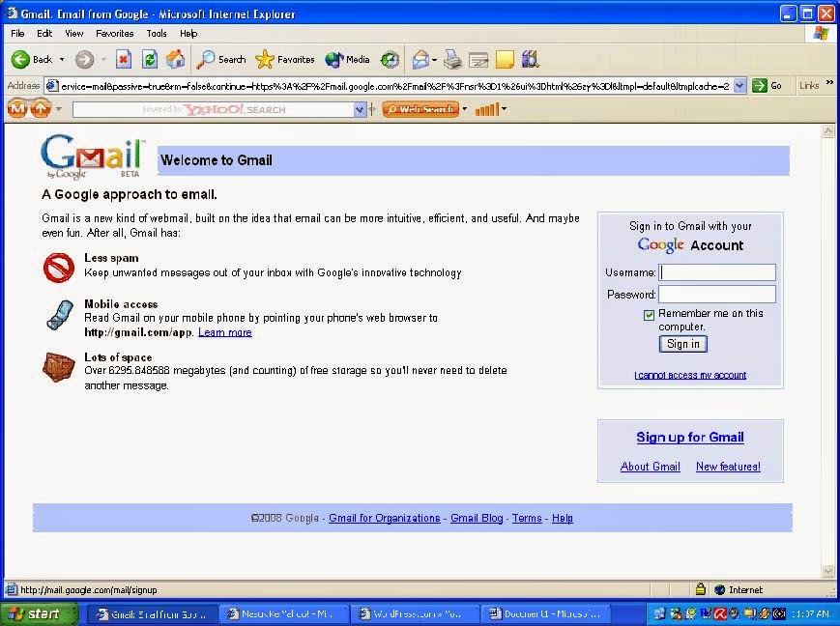Open the Gmail Blog footer link
This screenshot has height=626, width=840.
pyautogui.click(x=477, y=518)
